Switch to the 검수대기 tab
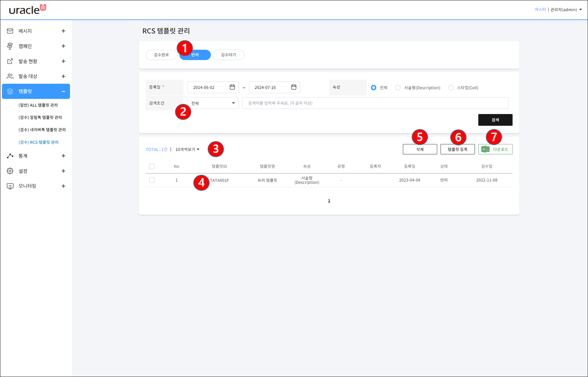This screenshot has height=377, width=588. pyautogui.click(x=229, y=55)
